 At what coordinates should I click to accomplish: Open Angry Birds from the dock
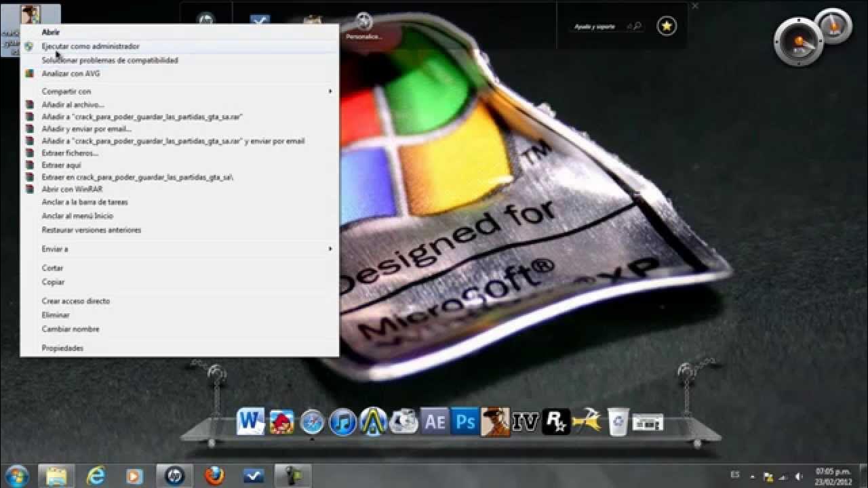[x=281, y=422]
